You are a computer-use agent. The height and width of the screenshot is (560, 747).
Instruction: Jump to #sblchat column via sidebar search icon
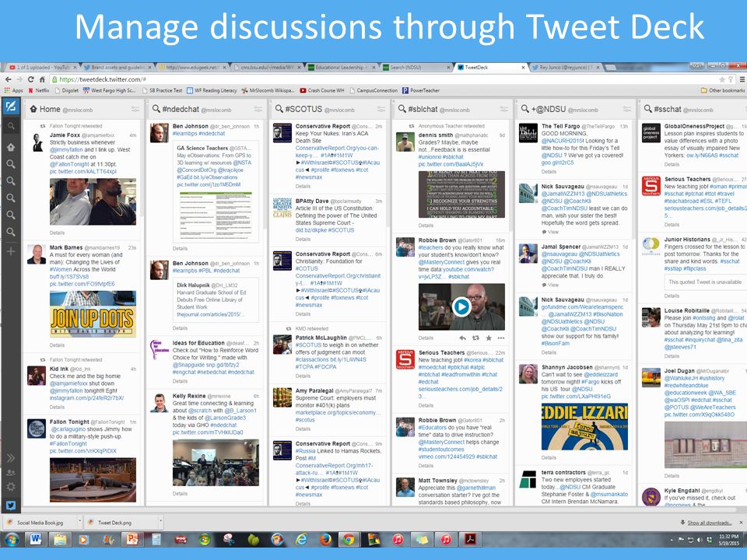coord(10,198)
